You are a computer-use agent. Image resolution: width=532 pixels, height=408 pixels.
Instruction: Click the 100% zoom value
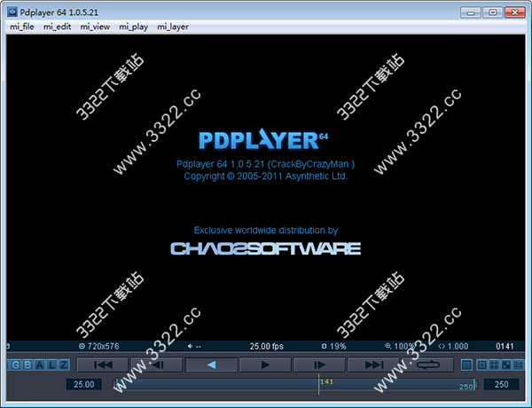(404, 346)
